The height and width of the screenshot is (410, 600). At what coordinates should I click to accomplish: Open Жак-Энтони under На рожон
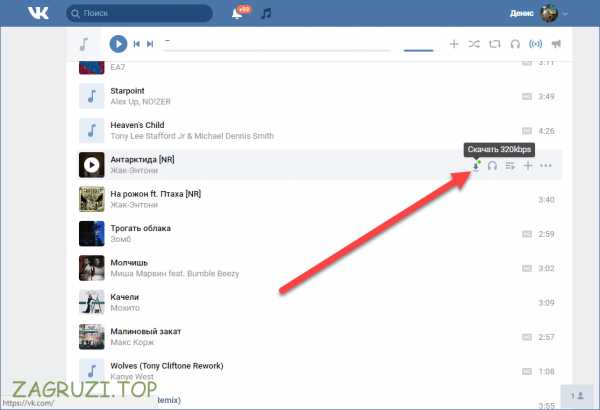click(x=134, y=205)
